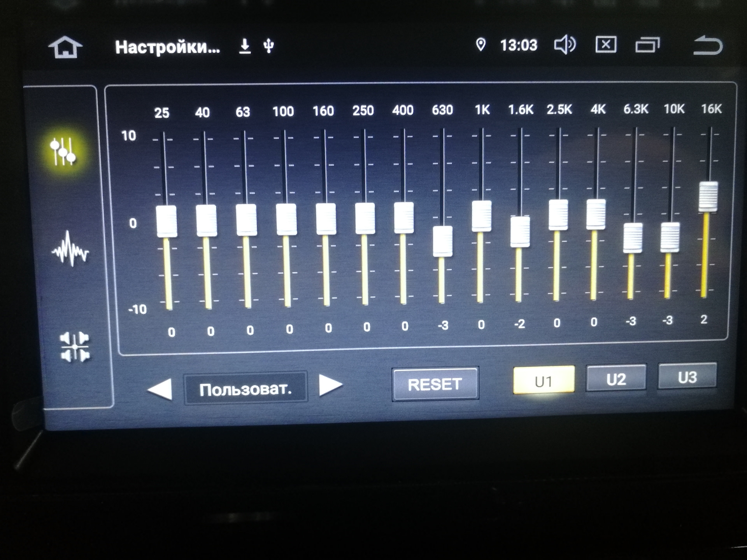Click the 630 Hz slider handle
Screen dimensions: 747x560
(443, 241)
